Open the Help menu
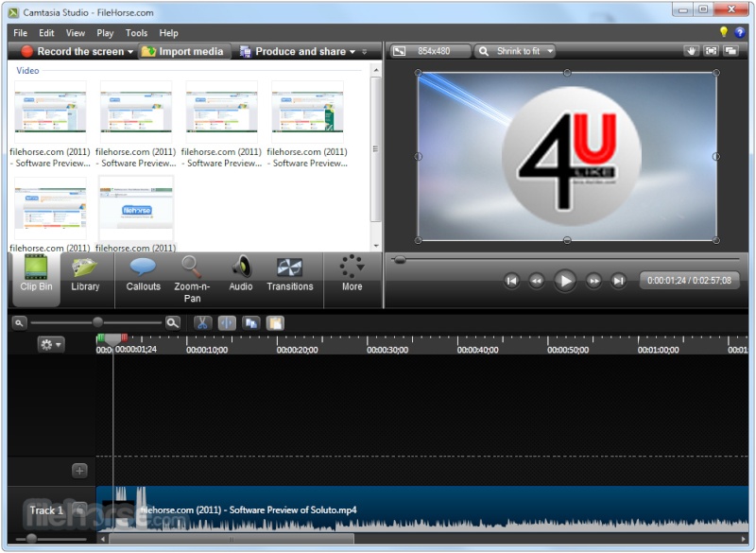 click(169, 33)
